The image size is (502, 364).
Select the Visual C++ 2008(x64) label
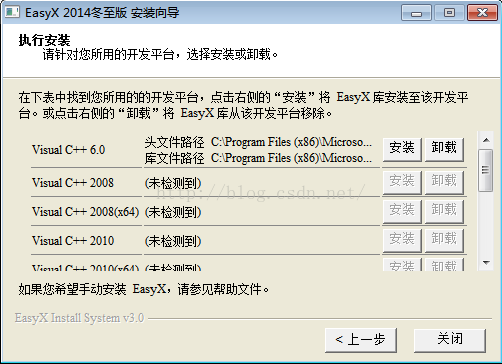pos(85,212)
